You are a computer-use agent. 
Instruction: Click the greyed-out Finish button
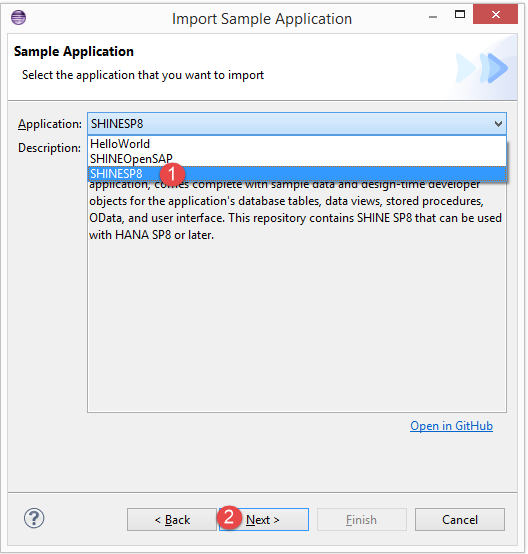[x=362, y=520]
